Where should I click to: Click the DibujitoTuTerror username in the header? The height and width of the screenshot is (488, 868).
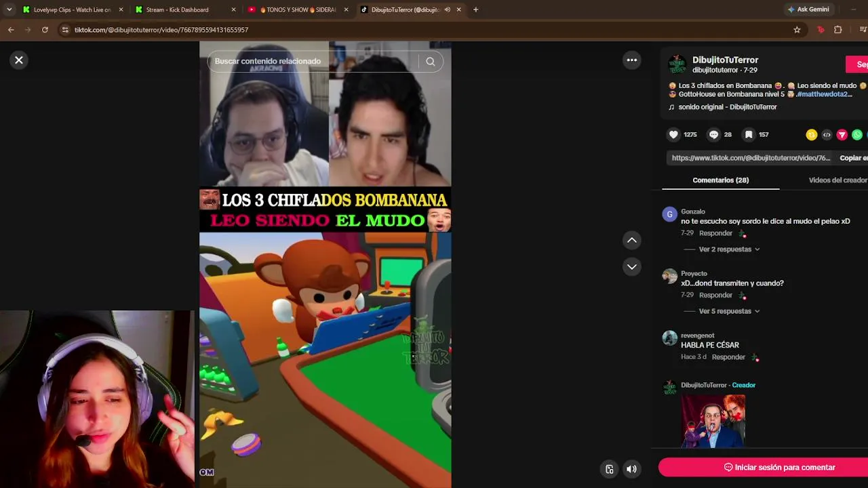coord(725,60)
